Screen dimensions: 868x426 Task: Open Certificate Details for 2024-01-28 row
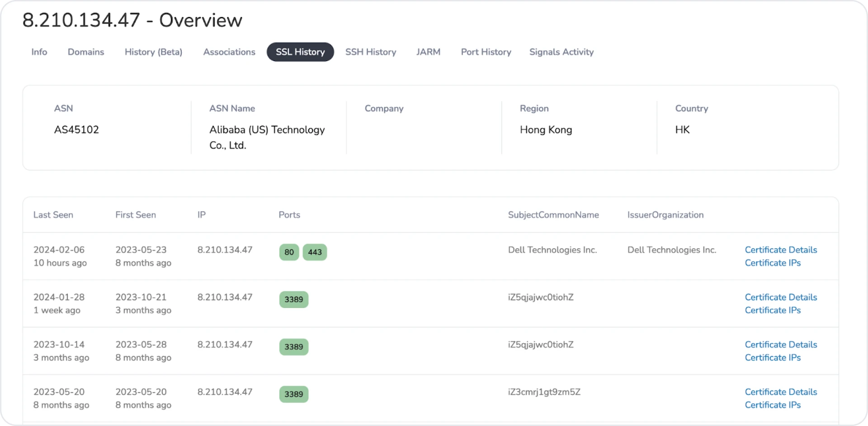click(x=781, y=297)
